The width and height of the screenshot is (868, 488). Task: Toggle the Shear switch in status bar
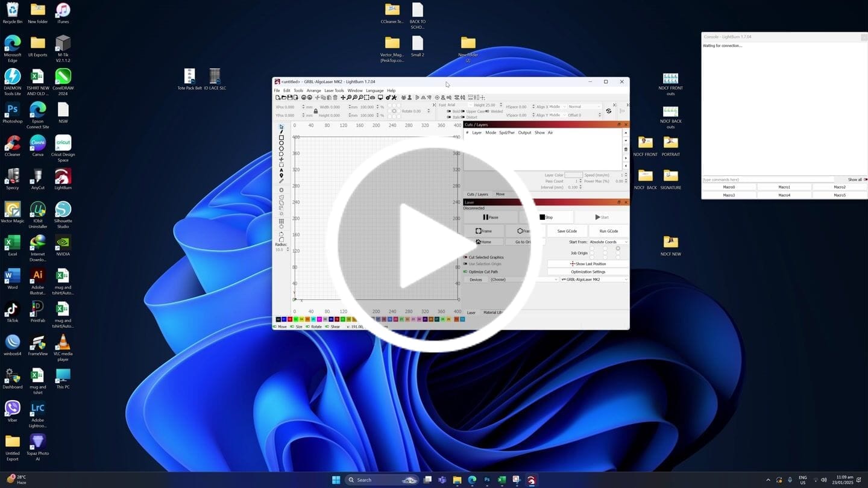[x=327, y=327]
